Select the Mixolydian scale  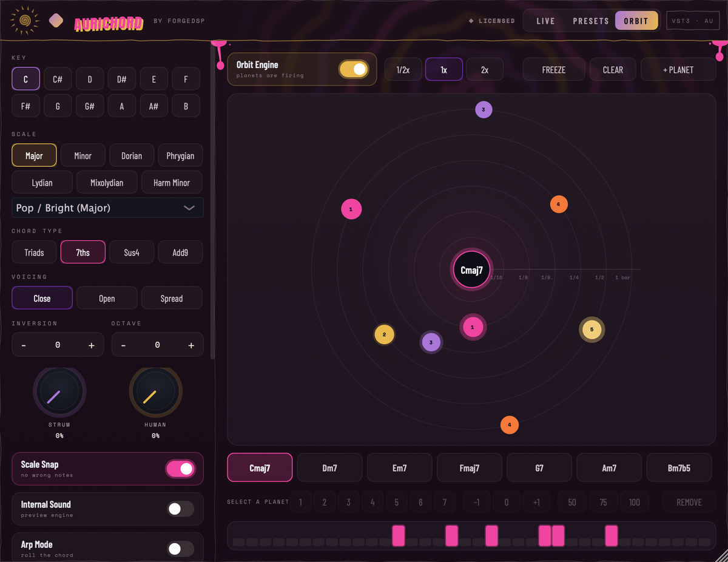(107, 182)
